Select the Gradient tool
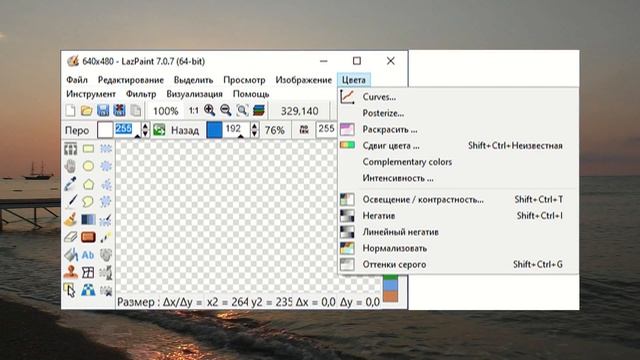This screenshot has width=640, height=360. tap(88, 220)
